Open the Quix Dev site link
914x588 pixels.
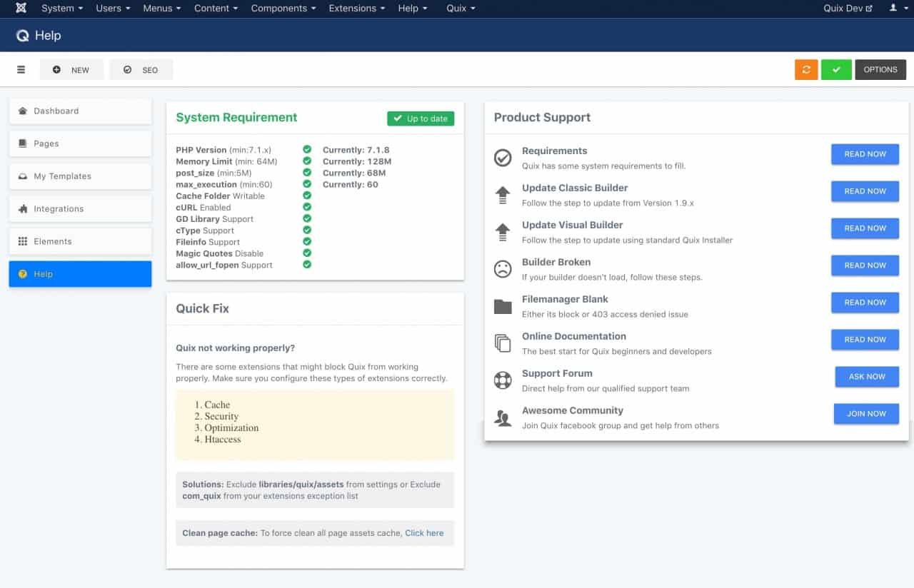point(848,9)
